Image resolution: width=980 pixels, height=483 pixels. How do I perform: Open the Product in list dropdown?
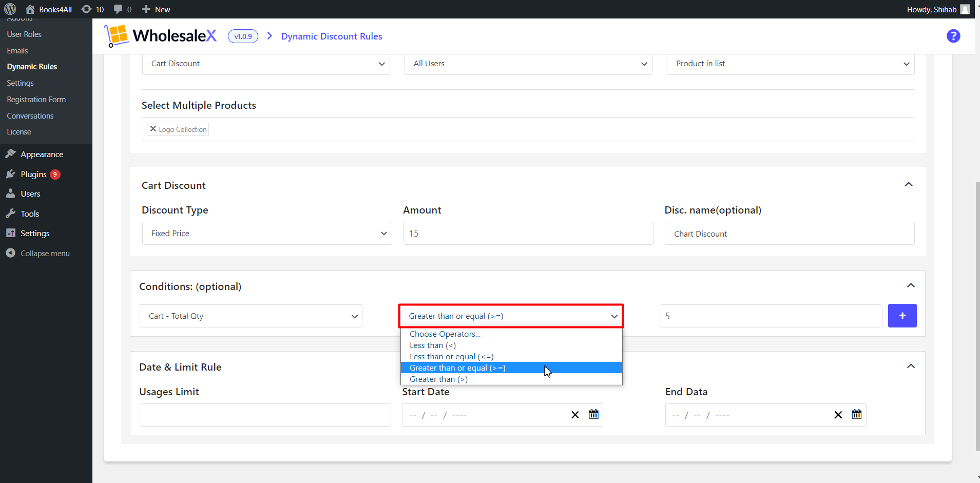coord(791,64)
